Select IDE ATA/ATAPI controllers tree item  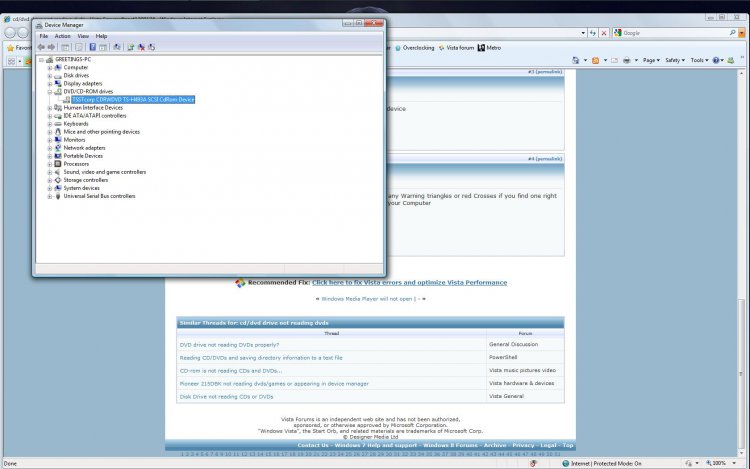coord(95,116)
